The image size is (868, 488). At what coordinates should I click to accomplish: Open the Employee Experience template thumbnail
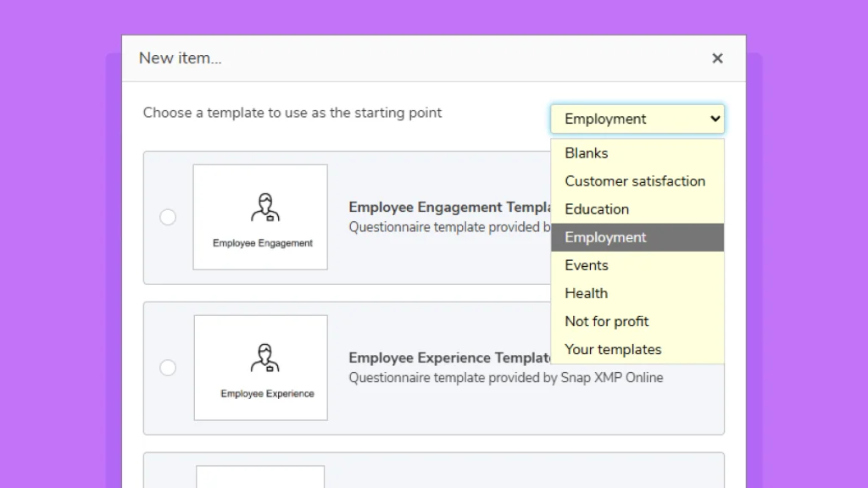point(260,367)
